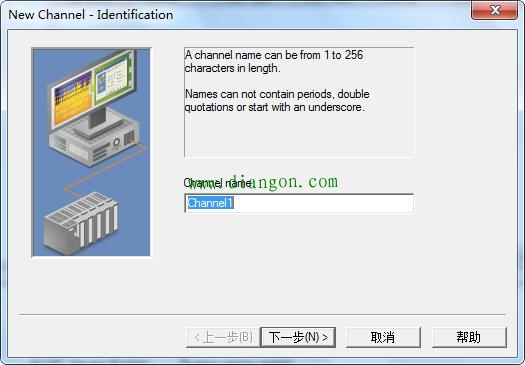Select the highlighted Channel1 text

[210, 203]
